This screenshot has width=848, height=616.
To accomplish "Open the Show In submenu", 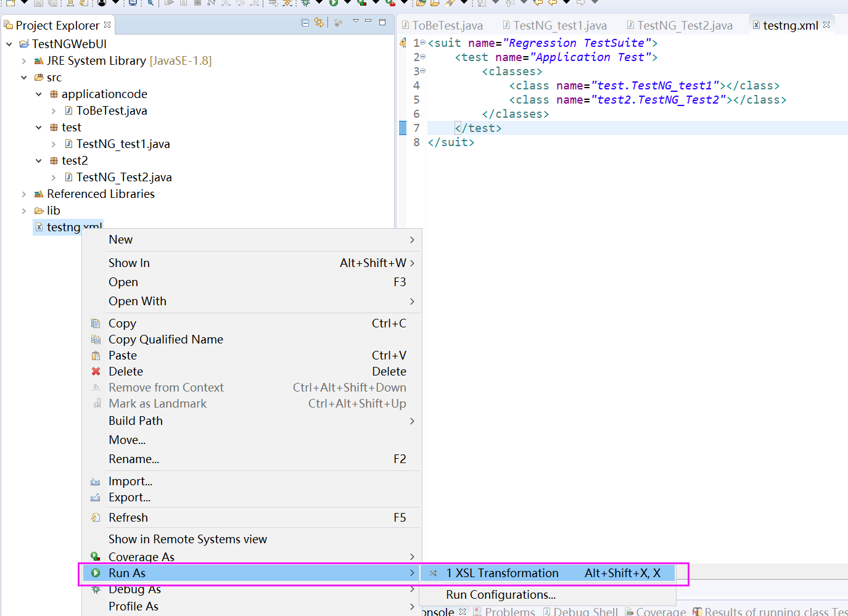I will click(252, 263).
